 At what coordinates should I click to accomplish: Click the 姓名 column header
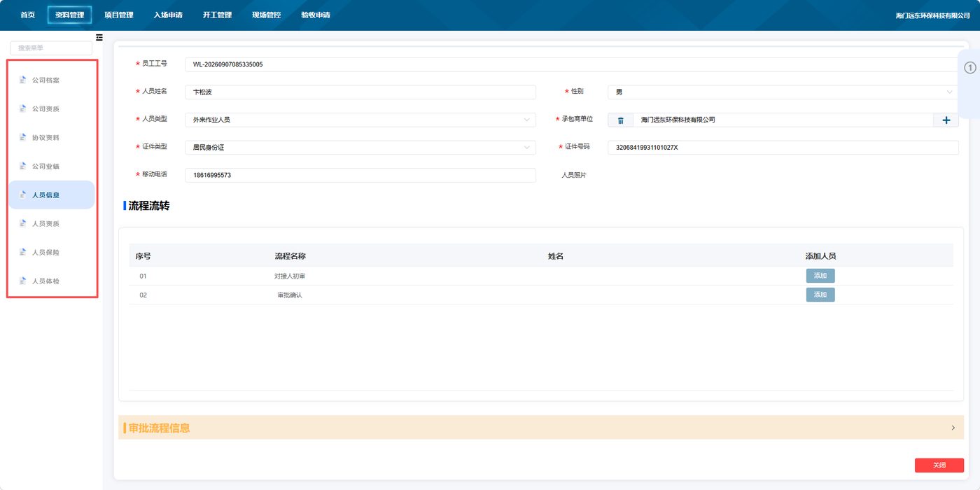pyautogui.click(x=556, y=256)
